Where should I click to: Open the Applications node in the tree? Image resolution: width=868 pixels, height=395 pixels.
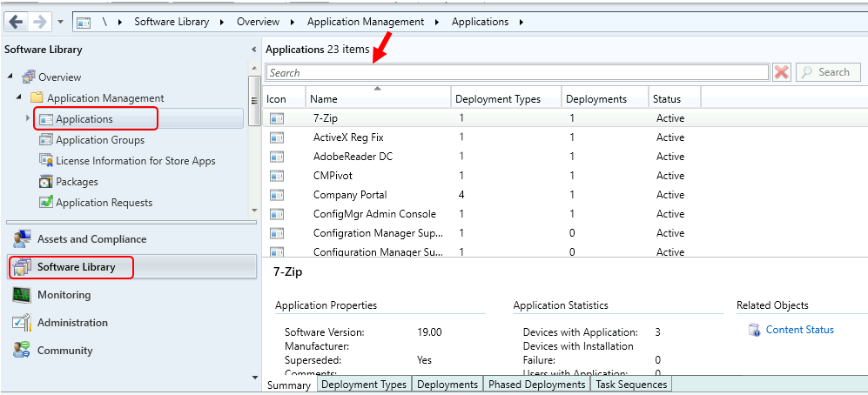pyautogui.click(x=84, y=119)
